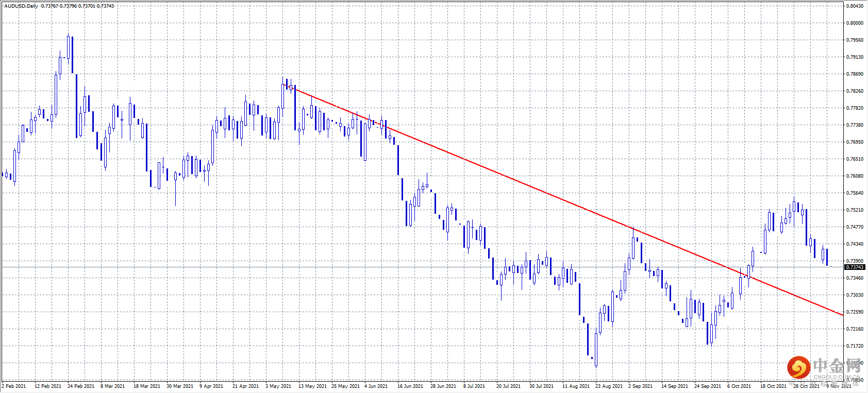
Task: Click the 0.77380 price axis label
Action: [855, 125]
